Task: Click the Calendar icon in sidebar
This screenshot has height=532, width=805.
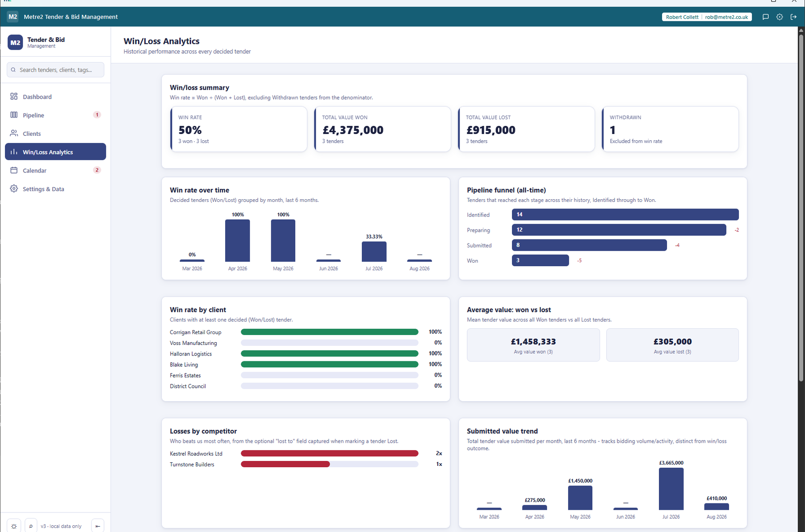Action: point(14,170)
